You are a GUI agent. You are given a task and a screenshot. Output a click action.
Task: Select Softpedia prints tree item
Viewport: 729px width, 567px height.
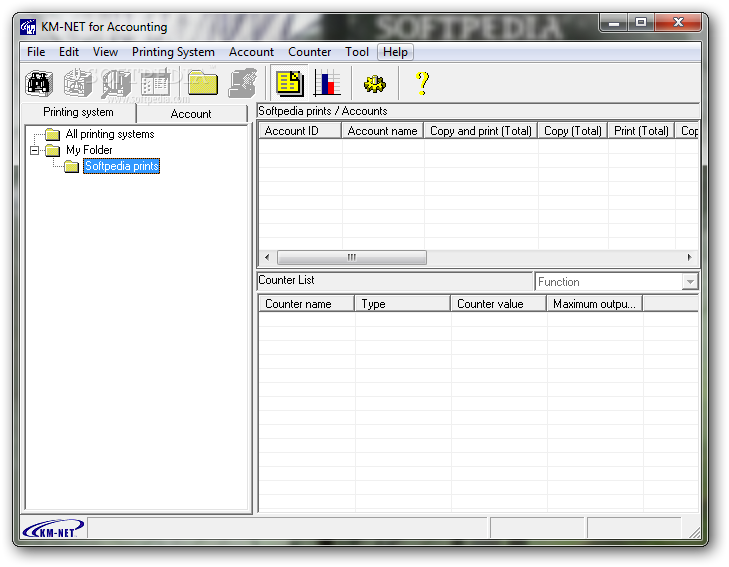(x=121, y=166)
